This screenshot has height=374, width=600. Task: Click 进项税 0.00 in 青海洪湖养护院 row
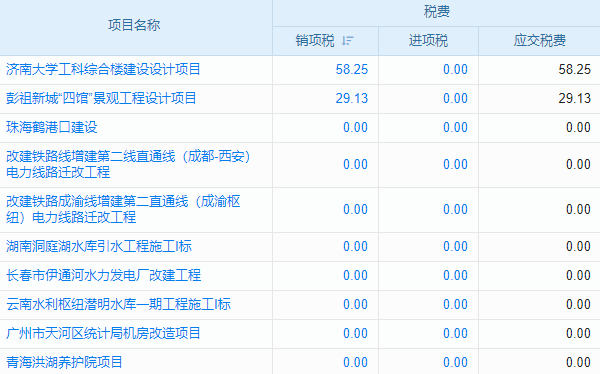tap(455, 363)
